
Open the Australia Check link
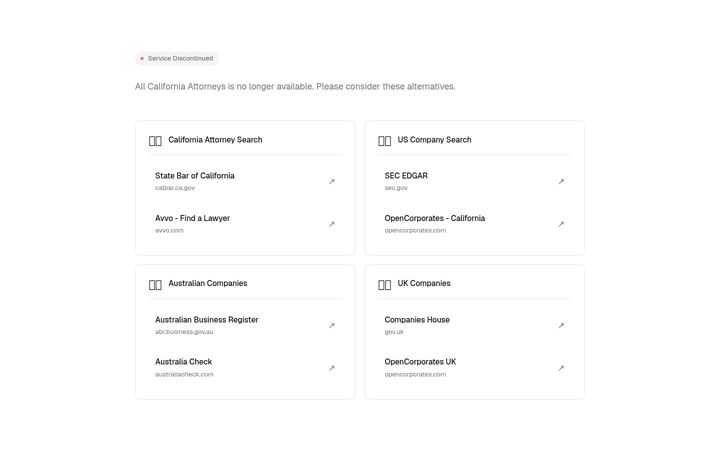245,368
